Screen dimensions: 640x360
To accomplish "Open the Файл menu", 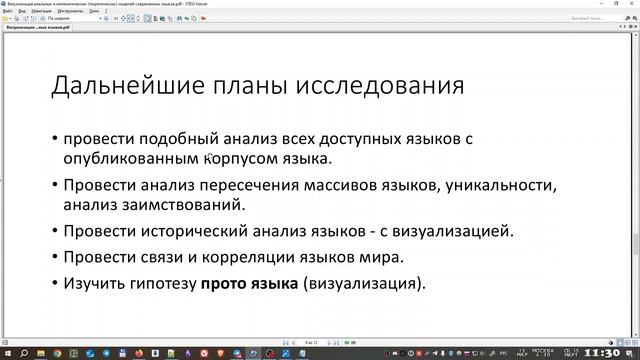I will pyautogui.click(x=7, y=11).
